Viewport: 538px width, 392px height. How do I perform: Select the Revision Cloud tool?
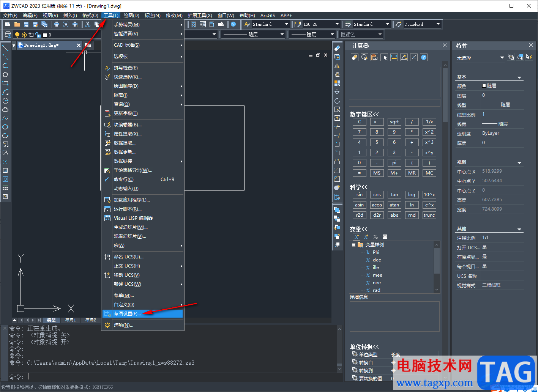click(x=5, y=109)
